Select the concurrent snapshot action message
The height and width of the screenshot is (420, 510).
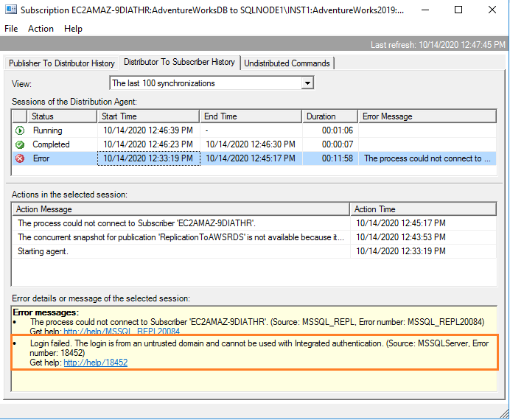181,237
